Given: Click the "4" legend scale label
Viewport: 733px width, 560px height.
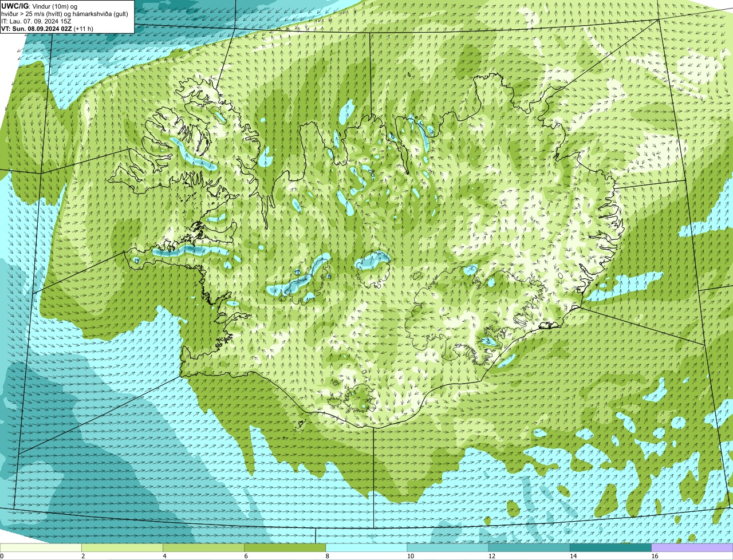Looking at the screenshot, I should (x=164, y=556).
